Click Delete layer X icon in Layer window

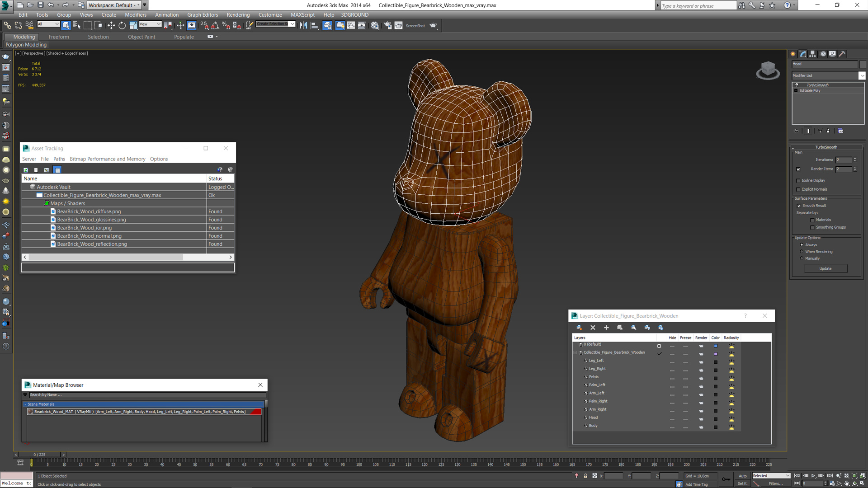pos(593,328)
